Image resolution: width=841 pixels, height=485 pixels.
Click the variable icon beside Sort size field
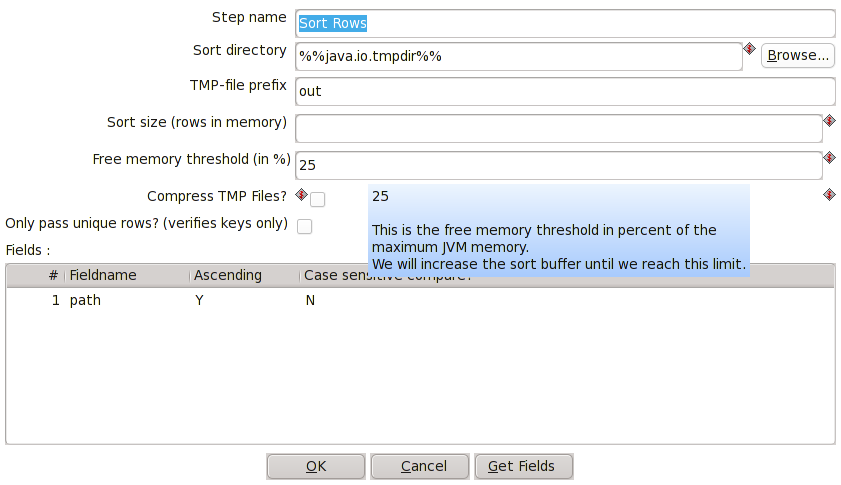click(x=829, y=121)
